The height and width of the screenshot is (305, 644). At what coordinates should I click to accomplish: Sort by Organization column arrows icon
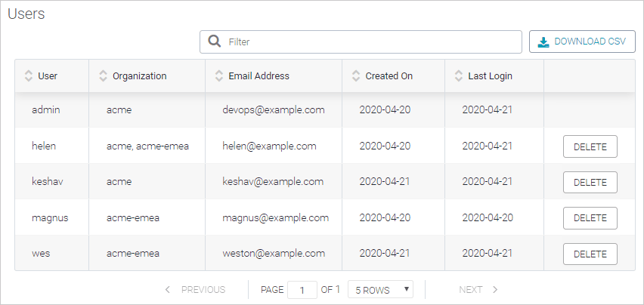(104, 76)
